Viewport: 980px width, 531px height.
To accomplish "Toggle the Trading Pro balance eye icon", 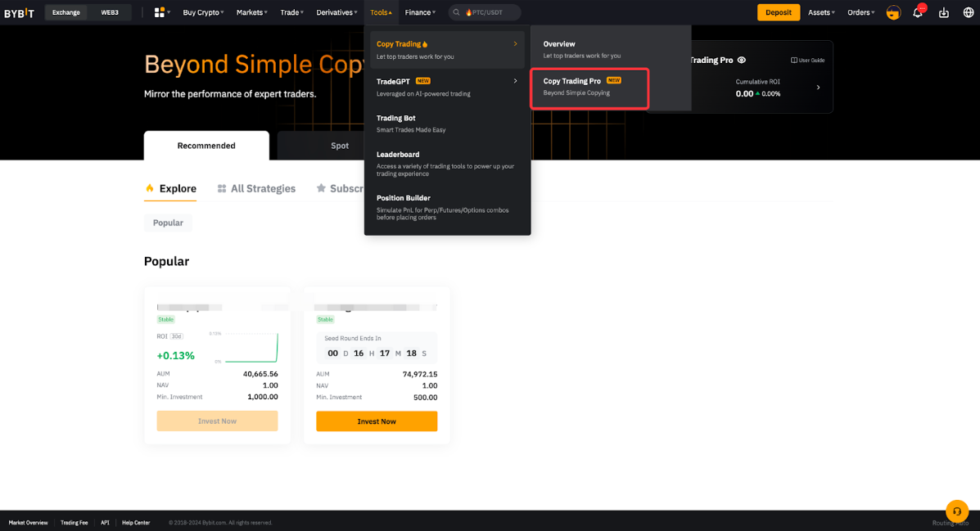I will pos(742,61).
